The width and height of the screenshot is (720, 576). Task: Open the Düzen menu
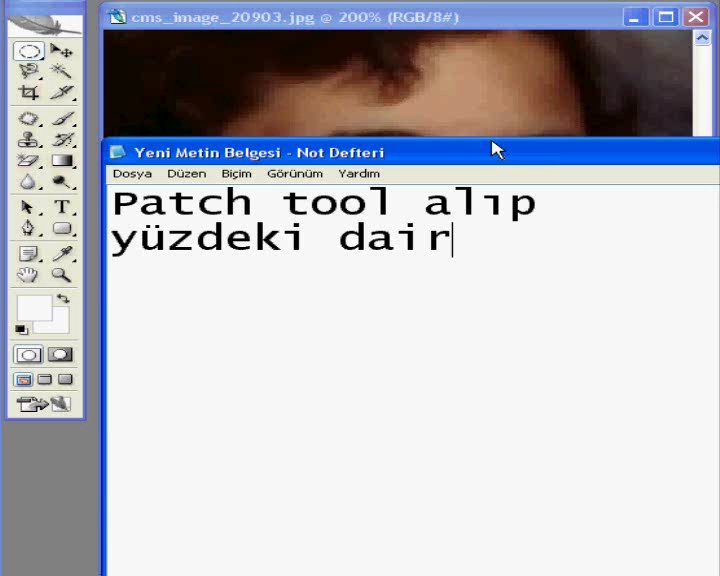pos(186,174)
